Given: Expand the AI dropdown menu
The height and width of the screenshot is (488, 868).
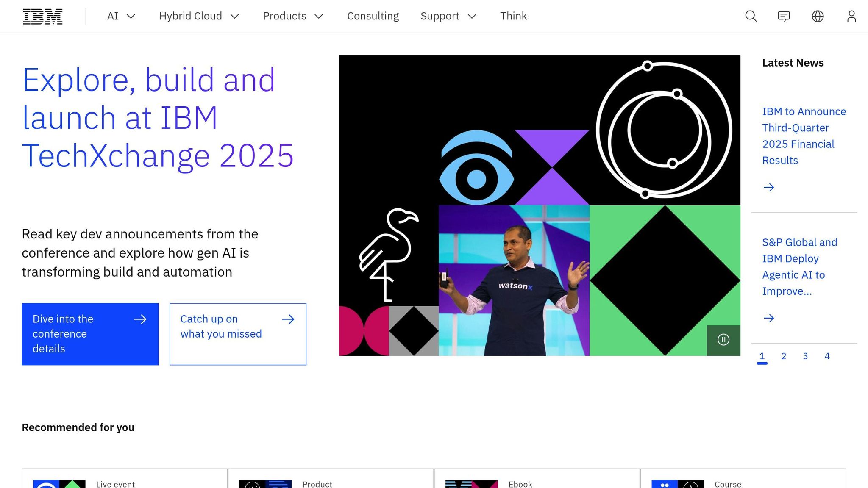Looking at the screenshot, I should click(121, 16).
